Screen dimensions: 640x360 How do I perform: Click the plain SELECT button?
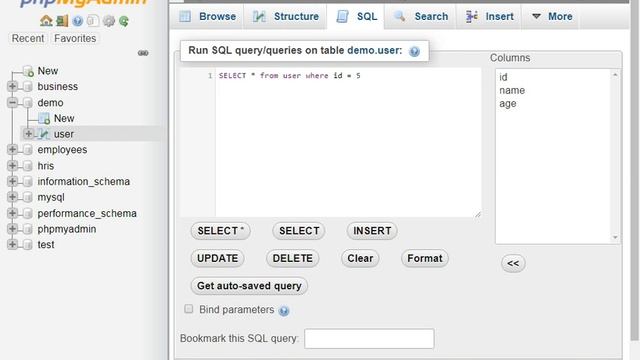pos(299,231)
